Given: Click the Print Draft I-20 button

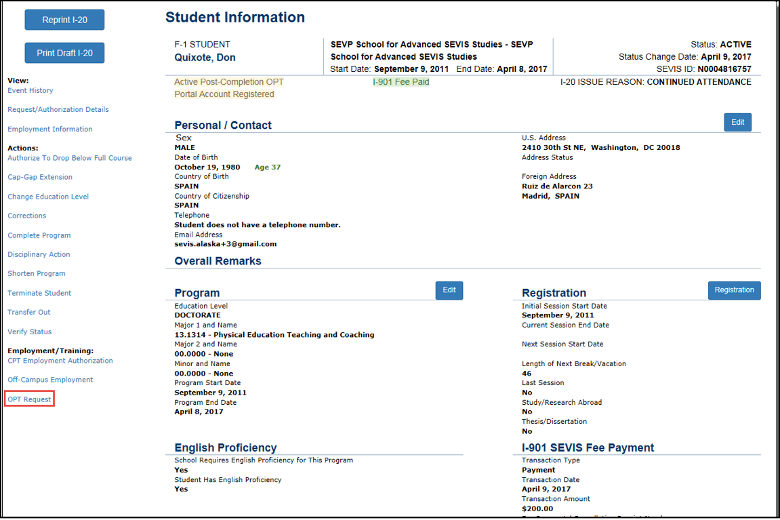Looking at the screenshot, I should point(65,53).
